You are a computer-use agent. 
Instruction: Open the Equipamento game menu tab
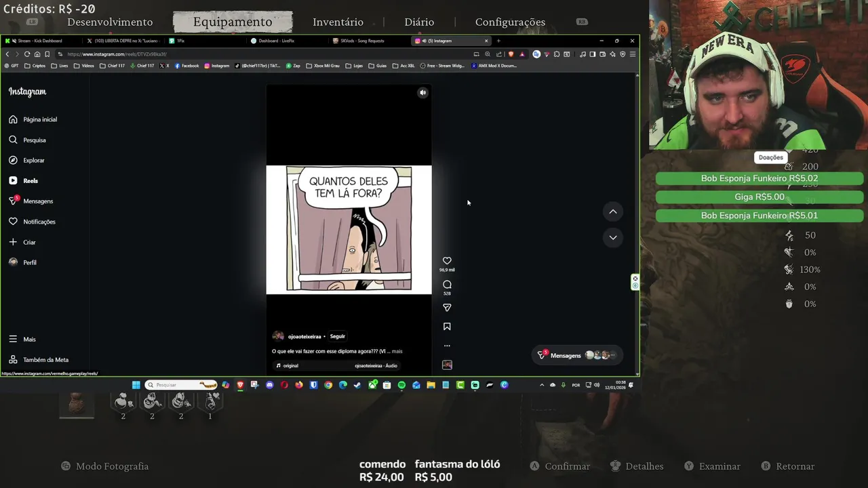click(233, 22)
